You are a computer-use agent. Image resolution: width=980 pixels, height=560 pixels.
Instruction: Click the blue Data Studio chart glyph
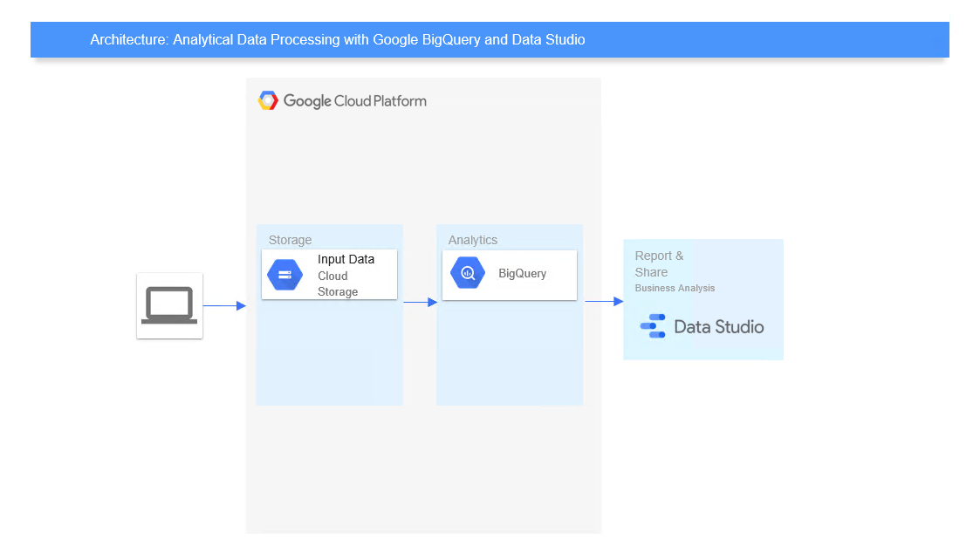(654, 326)
